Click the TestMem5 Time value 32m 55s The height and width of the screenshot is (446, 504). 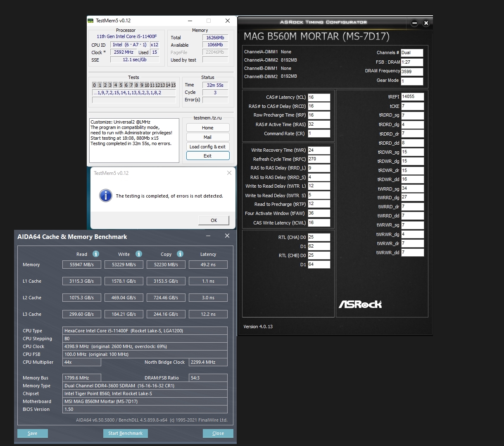tap(215, 85)
